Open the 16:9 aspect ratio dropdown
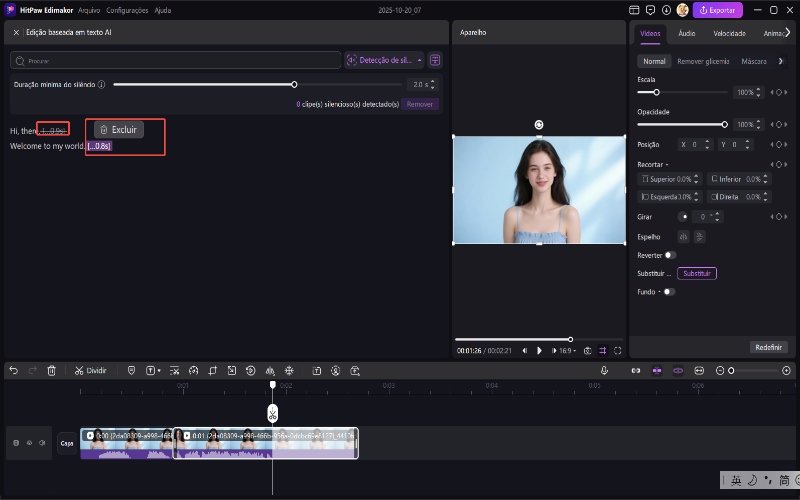 tap(569, 351)
